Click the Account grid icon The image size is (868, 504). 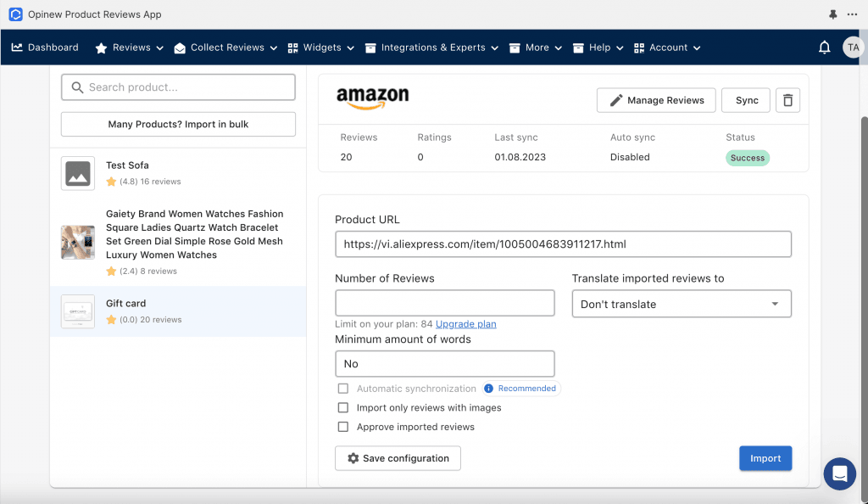639,48
